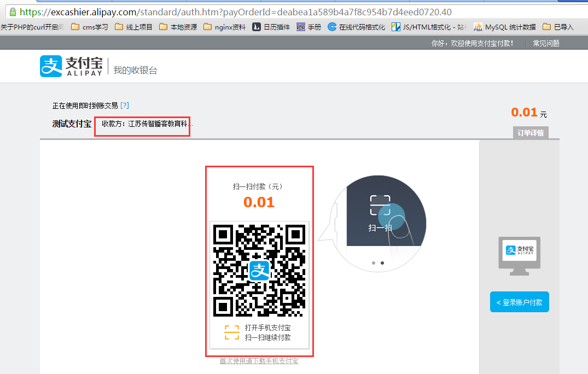
Task: Expand the 本地资源 bookmark folder
Action: tap(178, 27)
